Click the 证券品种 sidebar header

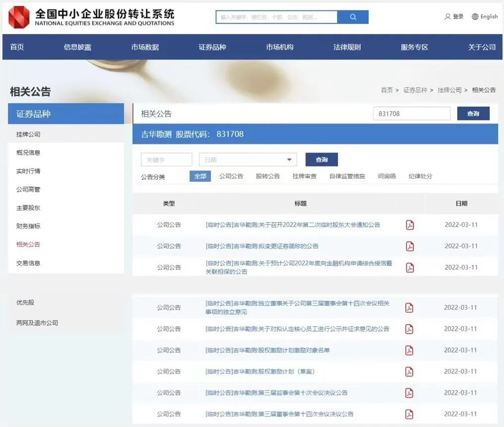pos(66,114)
